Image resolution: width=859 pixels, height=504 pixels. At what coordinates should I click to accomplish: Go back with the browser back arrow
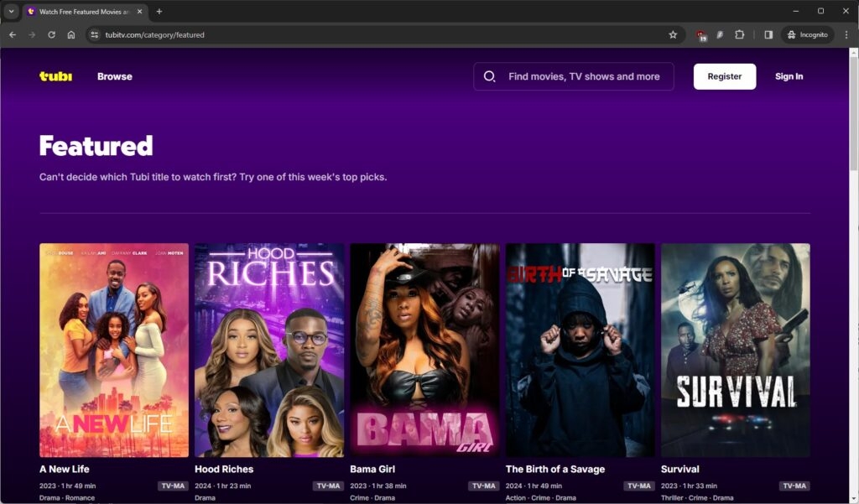point(13,34)
